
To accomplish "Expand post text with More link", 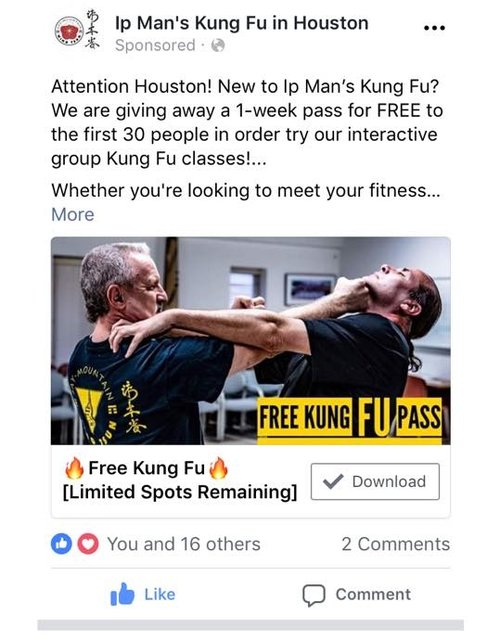I will pos(73,214).
